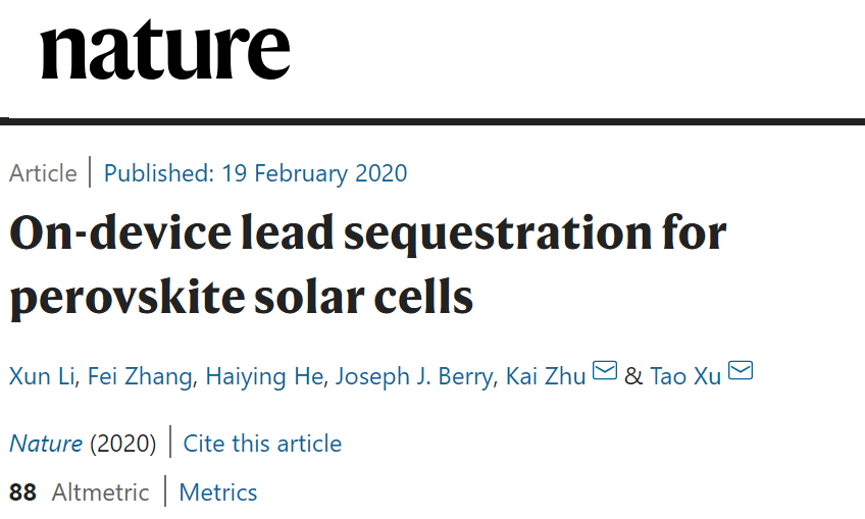Click the nature logo
Viewport: 865px width, 519px height.
[165, 50]
